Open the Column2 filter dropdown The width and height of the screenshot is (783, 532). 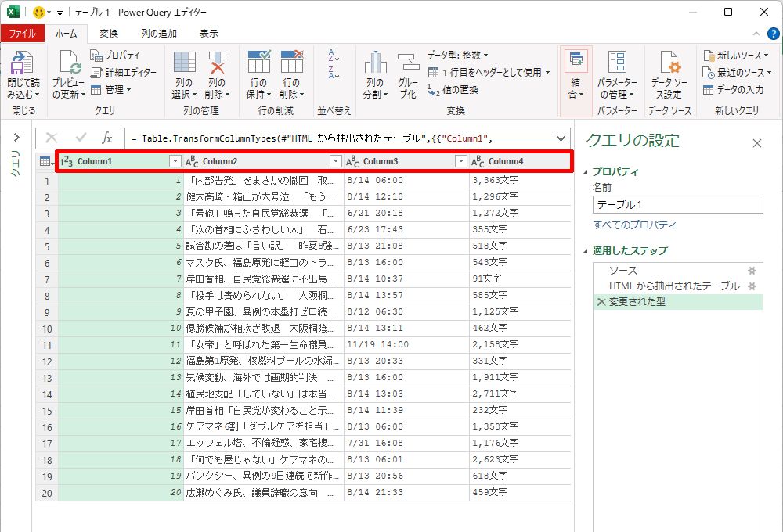click(x=335, y=161)
